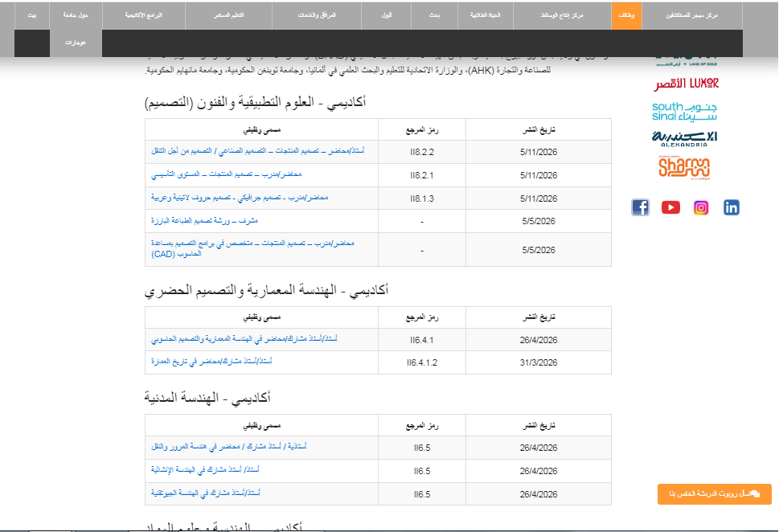Open job link with reference II8.2.2
This screenshot has width=779, height=532.
[258, 150]
